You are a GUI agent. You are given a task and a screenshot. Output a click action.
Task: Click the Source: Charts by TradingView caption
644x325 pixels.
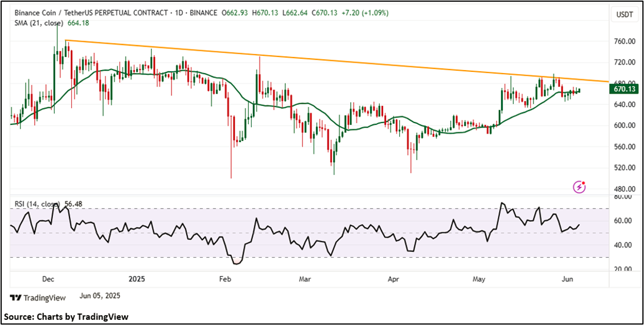point(67,317)
